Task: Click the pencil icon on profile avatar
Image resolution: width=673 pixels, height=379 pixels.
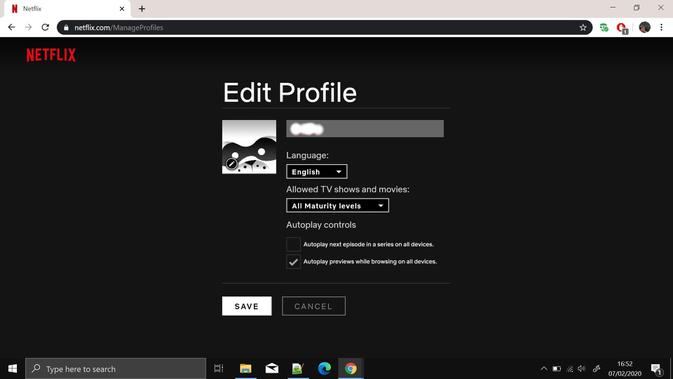Action: click(231, 164)
